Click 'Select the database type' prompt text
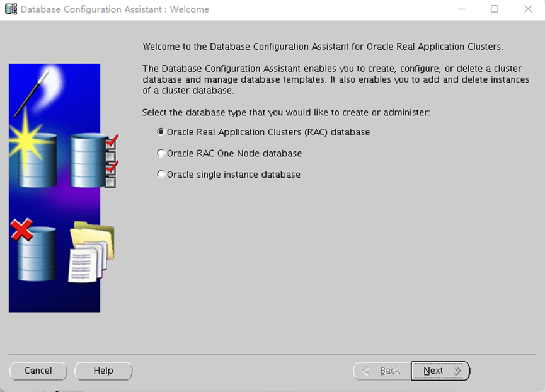 tap(286, 113)
